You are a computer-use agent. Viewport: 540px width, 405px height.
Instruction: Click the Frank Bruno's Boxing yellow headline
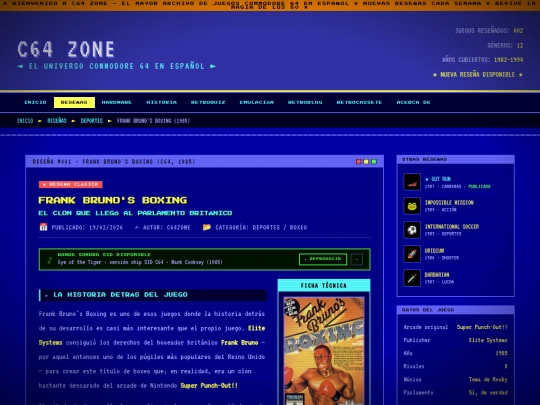[113, 200]
